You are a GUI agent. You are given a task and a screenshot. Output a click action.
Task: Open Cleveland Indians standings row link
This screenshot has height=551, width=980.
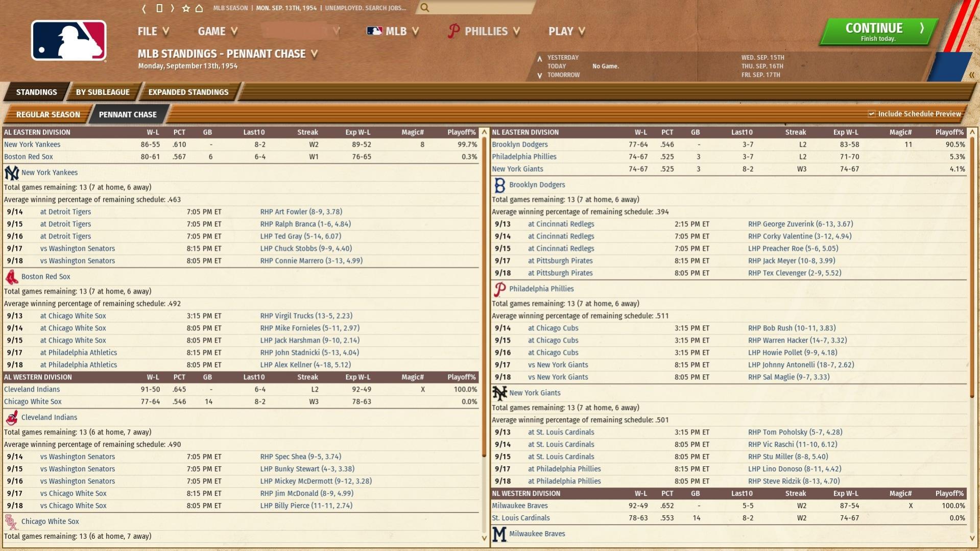tap(32, 389)
